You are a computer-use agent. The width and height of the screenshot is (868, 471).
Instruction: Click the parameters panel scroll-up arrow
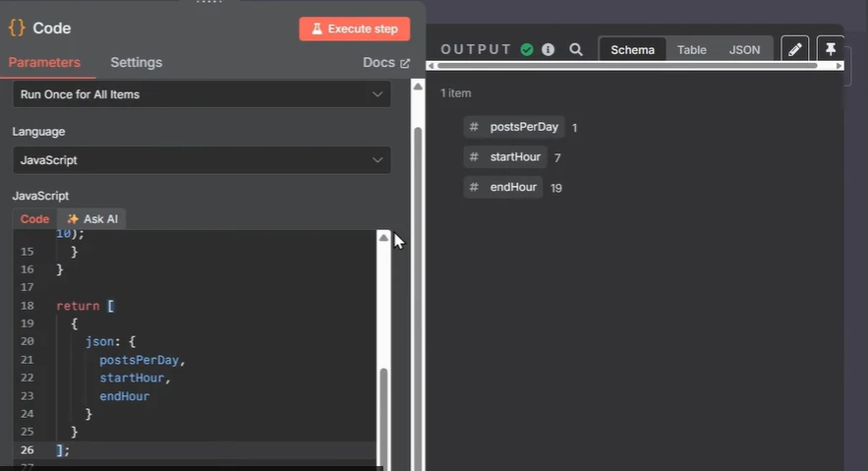click(x=418, y=87)
